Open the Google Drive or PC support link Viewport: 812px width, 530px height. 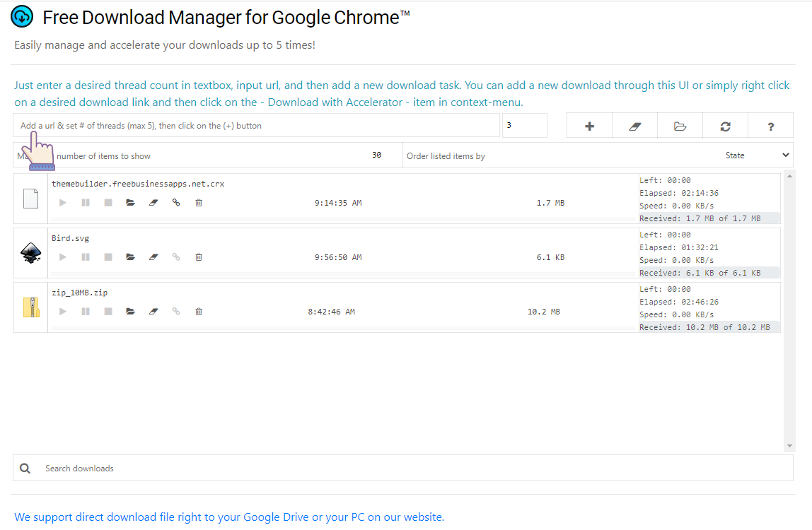[229, 517]
